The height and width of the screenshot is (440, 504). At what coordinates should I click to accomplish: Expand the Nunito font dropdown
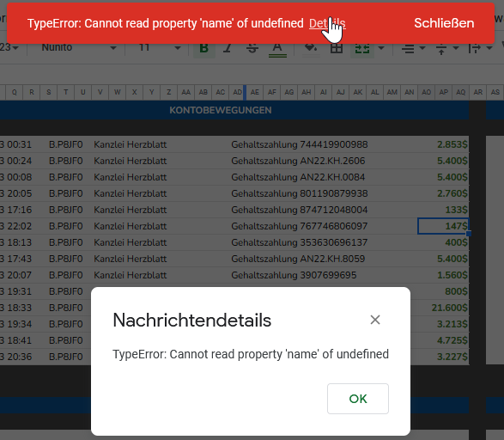[78, 48]
